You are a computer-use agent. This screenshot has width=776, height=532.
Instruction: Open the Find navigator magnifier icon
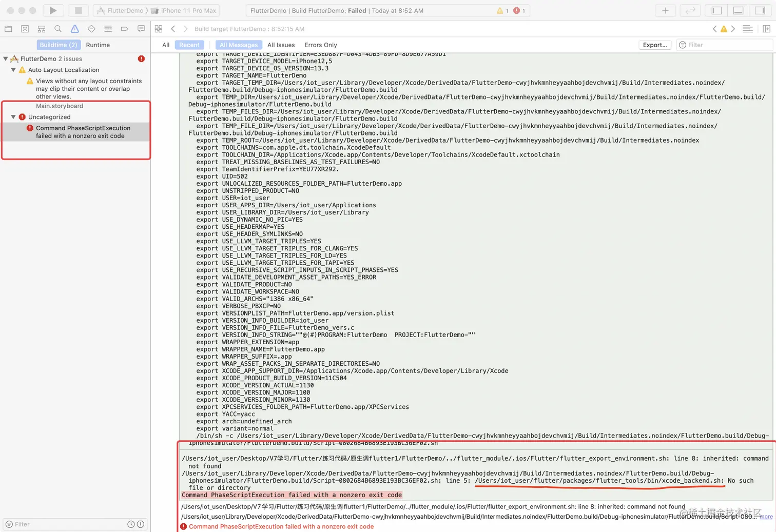(x=58, y=29)
